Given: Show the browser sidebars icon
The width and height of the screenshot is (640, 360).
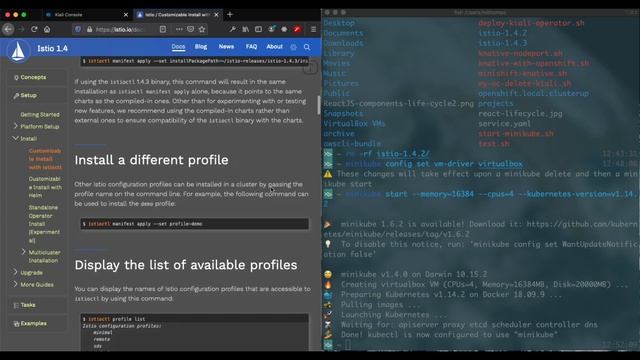Looking at the screenshot, I should tap(258, 29).
